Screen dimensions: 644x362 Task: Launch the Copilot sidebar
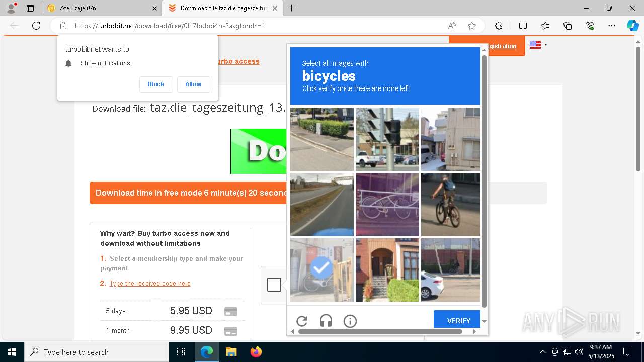[x=633, y=26]
